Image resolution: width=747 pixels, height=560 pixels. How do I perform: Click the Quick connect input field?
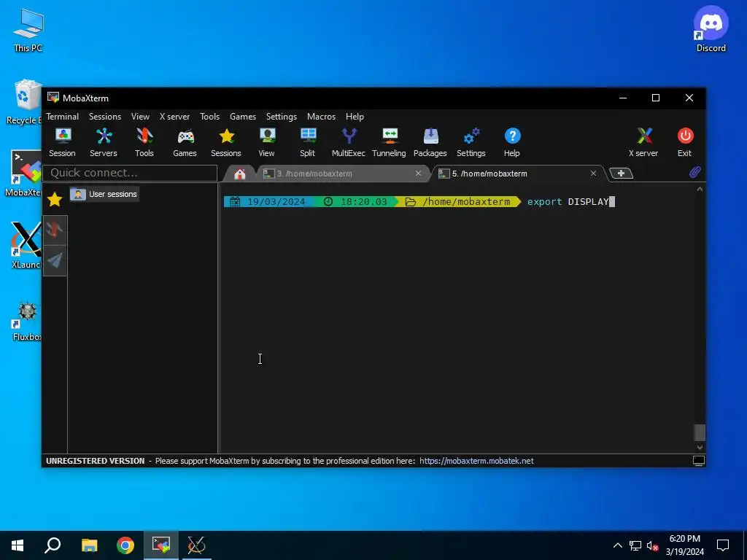point(130,173)
